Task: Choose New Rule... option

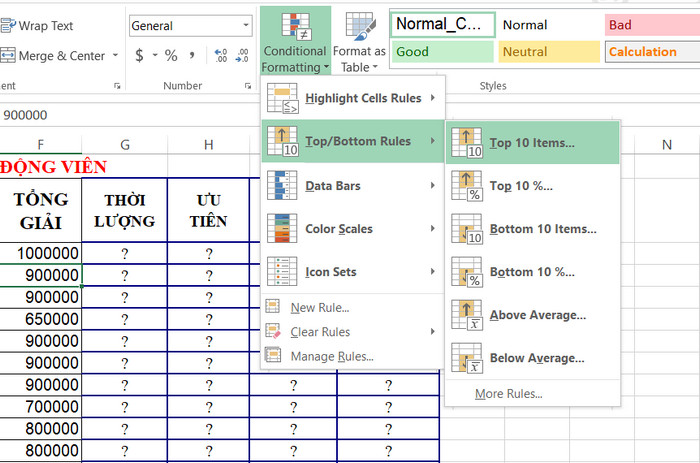Action: tap(353, 307)
